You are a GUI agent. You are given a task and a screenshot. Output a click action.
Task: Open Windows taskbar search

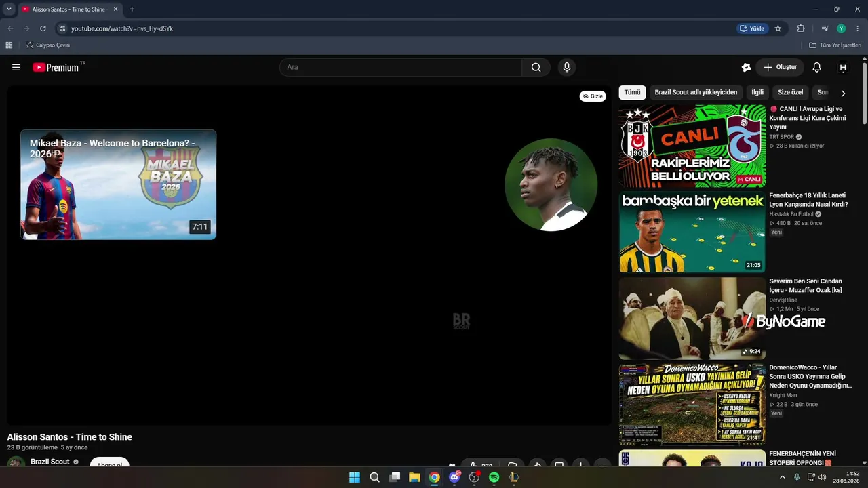point(374,477)
